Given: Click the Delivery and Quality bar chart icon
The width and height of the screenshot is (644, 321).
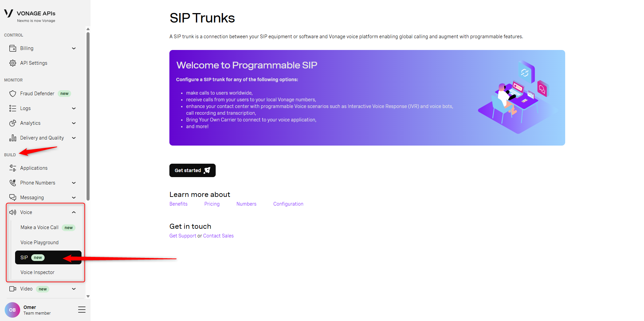Looking at the screenshot, I should coord(13,138).
